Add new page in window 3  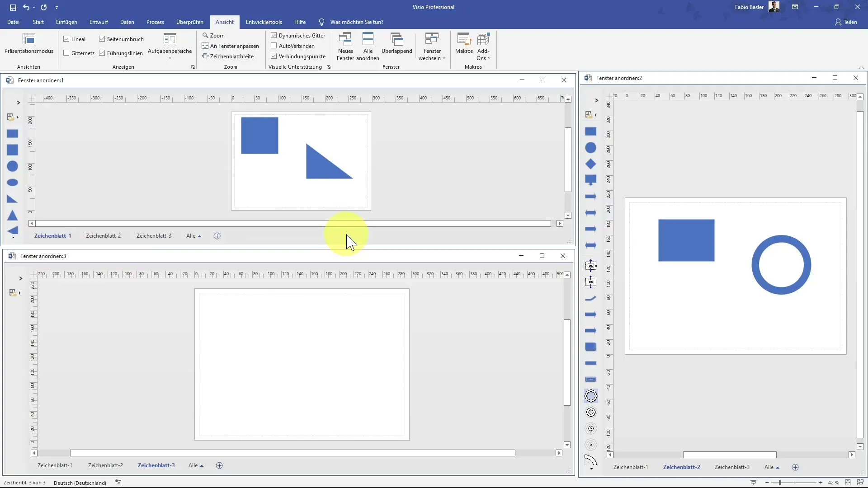(x=219, y=465)
